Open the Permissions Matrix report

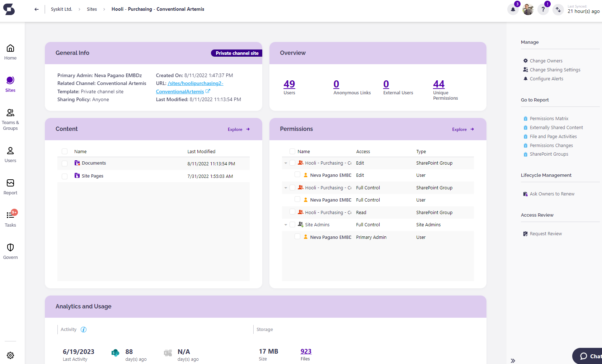pos(549,118)
